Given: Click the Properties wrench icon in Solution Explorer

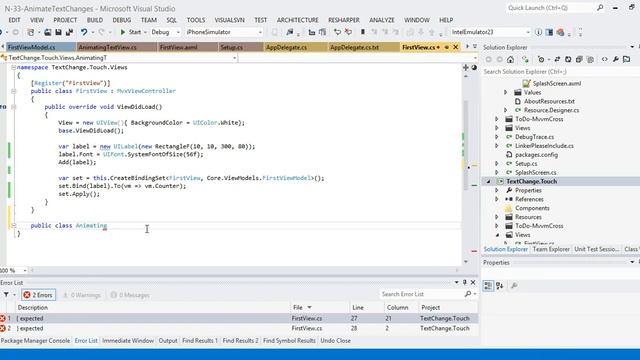Looking at the screenshot, I should [x=616, y=60].
